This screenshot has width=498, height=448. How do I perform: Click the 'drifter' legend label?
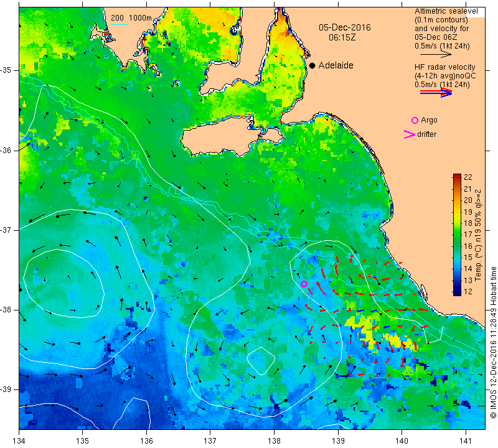coord(427,134)
